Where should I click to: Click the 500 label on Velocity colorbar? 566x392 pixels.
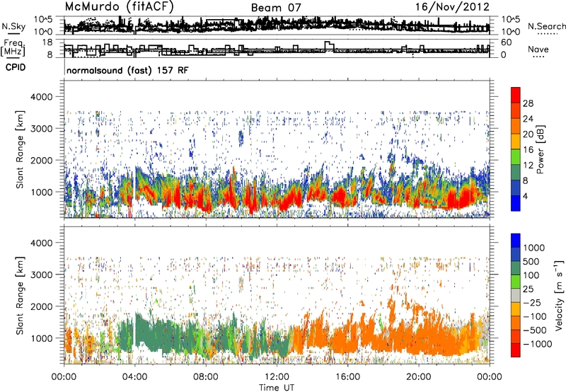tap(531, 261)
